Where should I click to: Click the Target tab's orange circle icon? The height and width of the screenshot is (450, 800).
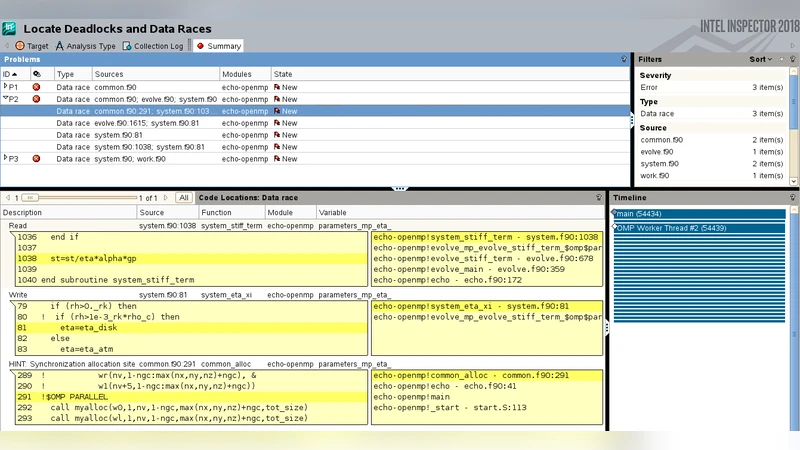[19, 45]
